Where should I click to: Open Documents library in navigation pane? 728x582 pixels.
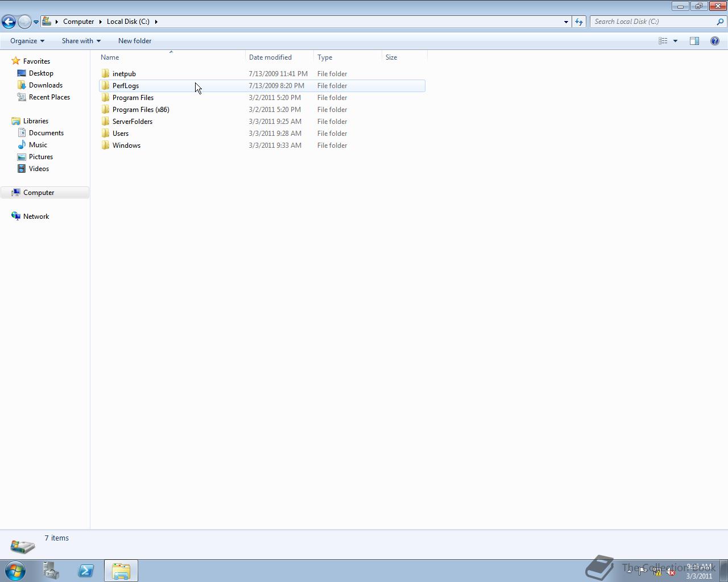[46, 133]
